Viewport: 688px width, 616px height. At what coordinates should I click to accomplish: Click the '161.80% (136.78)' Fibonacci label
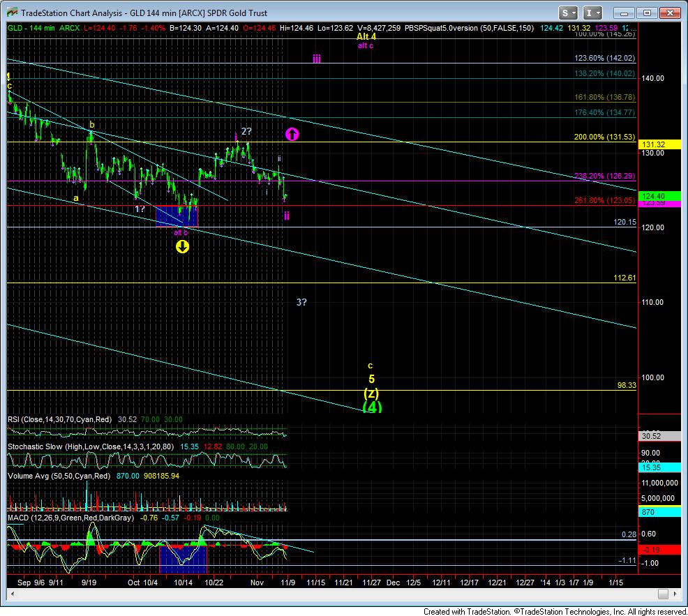click(x=605, y=97)
